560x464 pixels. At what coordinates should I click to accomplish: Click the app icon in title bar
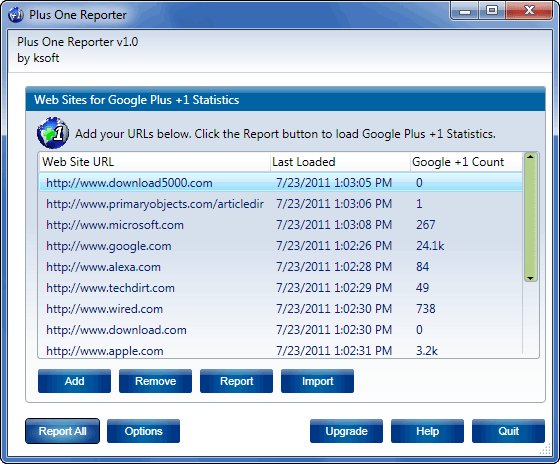point(15,15)
